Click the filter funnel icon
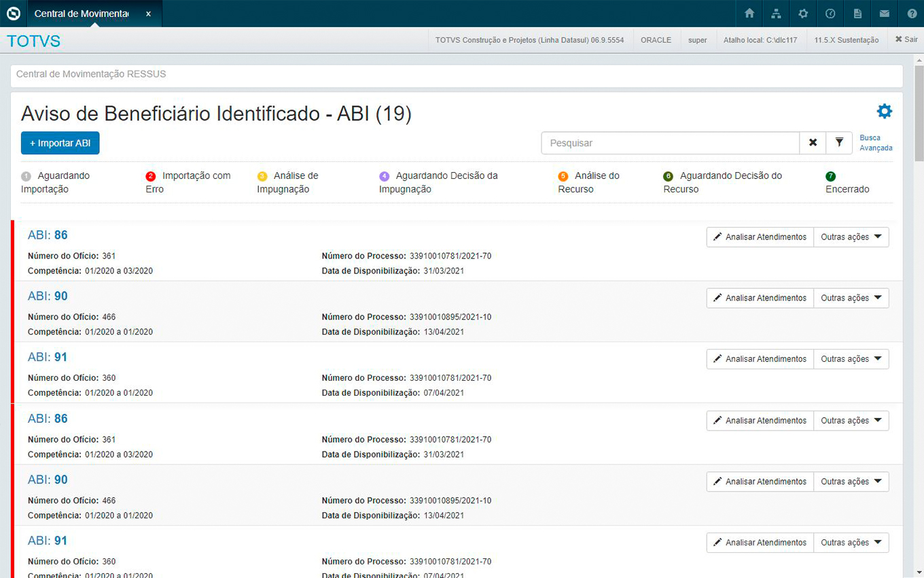The image size is (924, 578). coord(839,143)
